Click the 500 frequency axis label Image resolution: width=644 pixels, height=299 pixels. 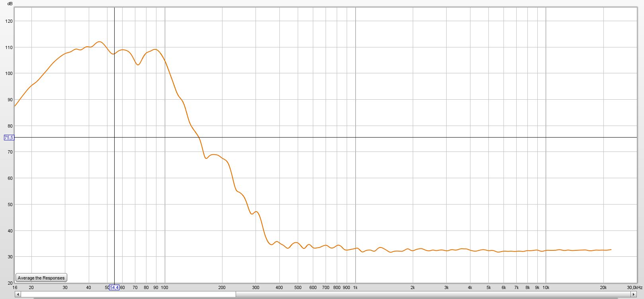coord(298,287)
